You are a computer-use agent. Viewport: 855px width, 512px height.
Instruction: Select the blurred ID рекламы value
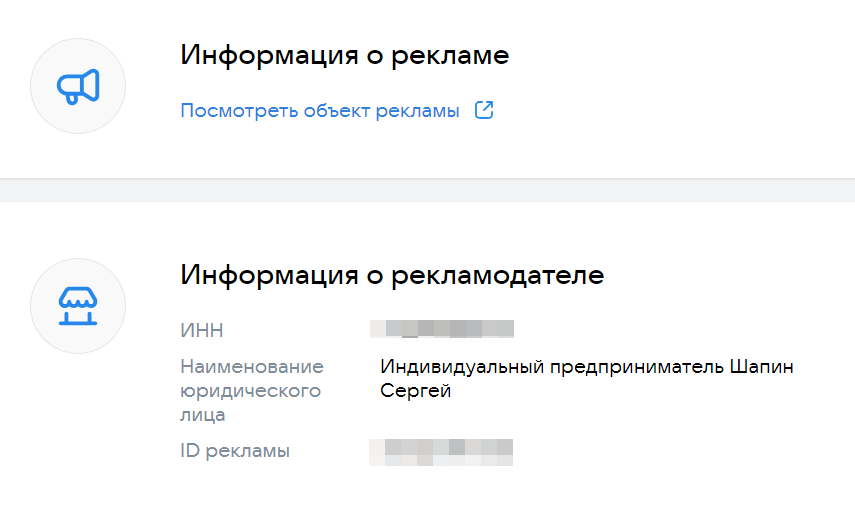tap(441, 451)
